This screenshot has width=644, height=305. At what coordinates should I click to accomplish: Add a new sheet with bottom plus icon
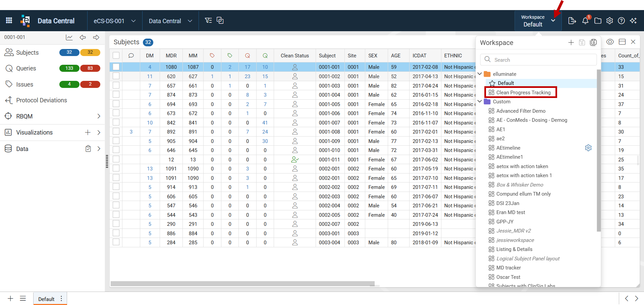point(10,298)
